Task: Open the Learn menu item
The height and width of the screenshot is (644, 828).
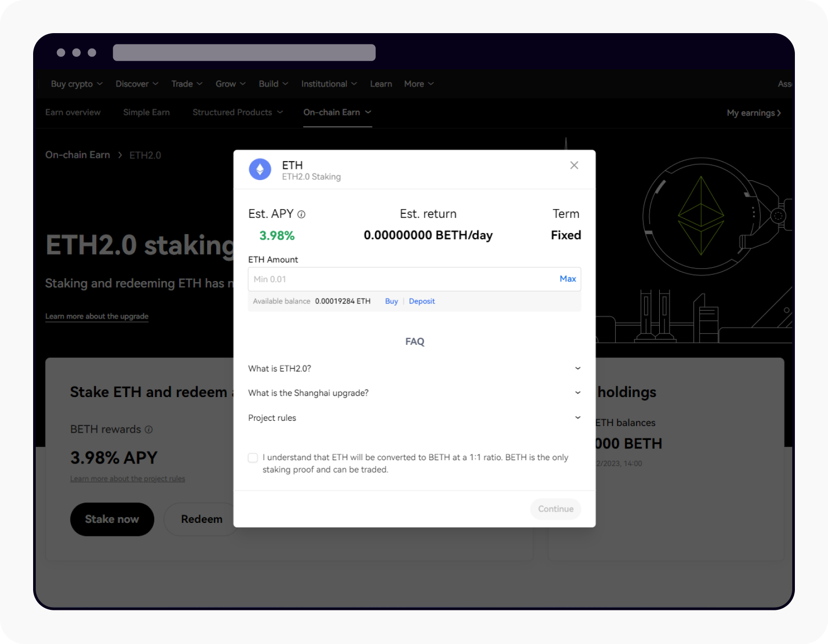Action: tap(381, 83)
